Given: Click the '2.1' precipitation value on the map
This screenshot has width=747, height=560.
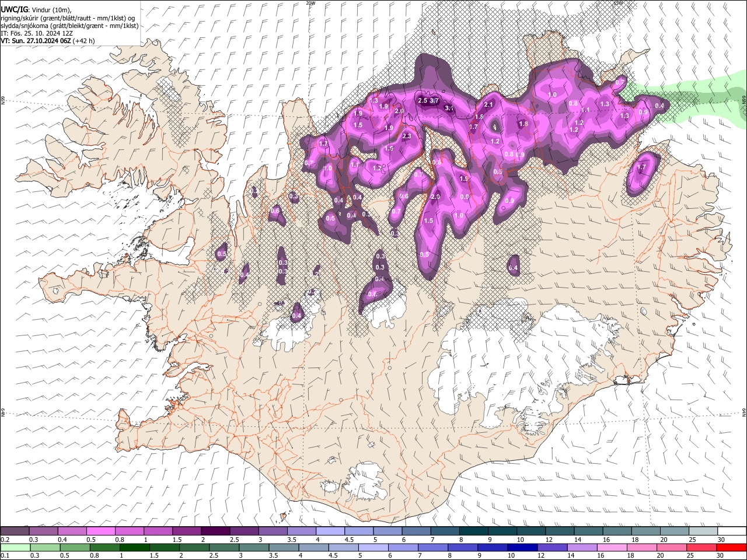Looking at the screenshot, I should pos(489,105).
